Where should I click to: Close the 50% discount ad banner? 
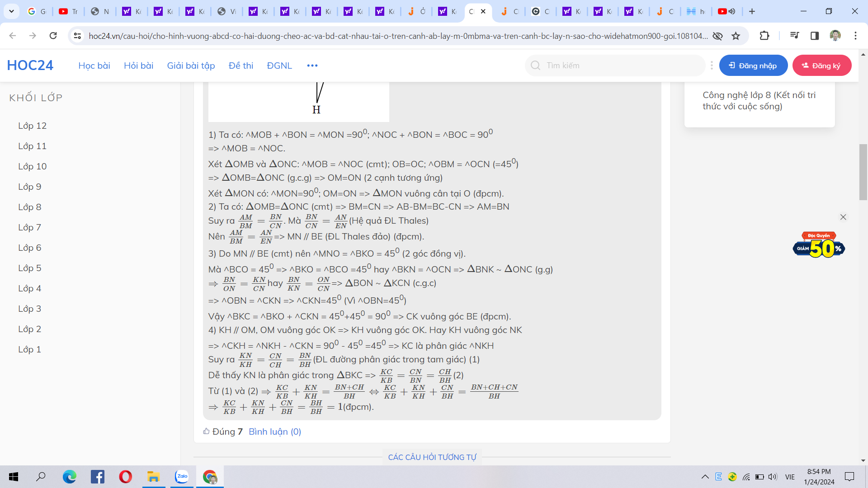click(x=843, y=217)
